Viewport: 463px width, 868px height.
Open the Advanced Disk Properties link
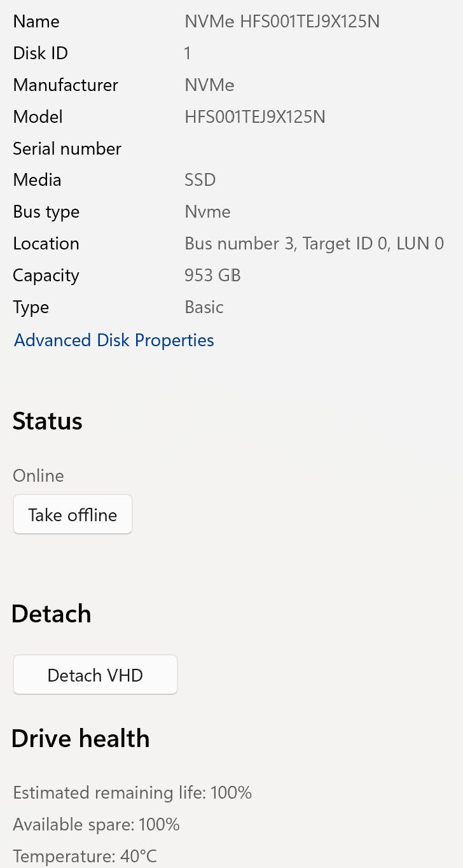click(114, 340)
